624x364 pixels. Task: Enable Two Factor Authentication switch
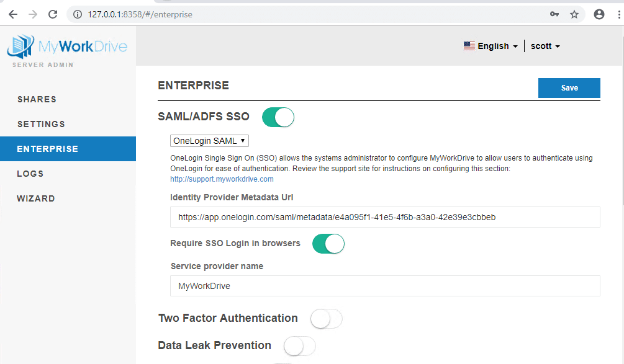tap(326, 319)
